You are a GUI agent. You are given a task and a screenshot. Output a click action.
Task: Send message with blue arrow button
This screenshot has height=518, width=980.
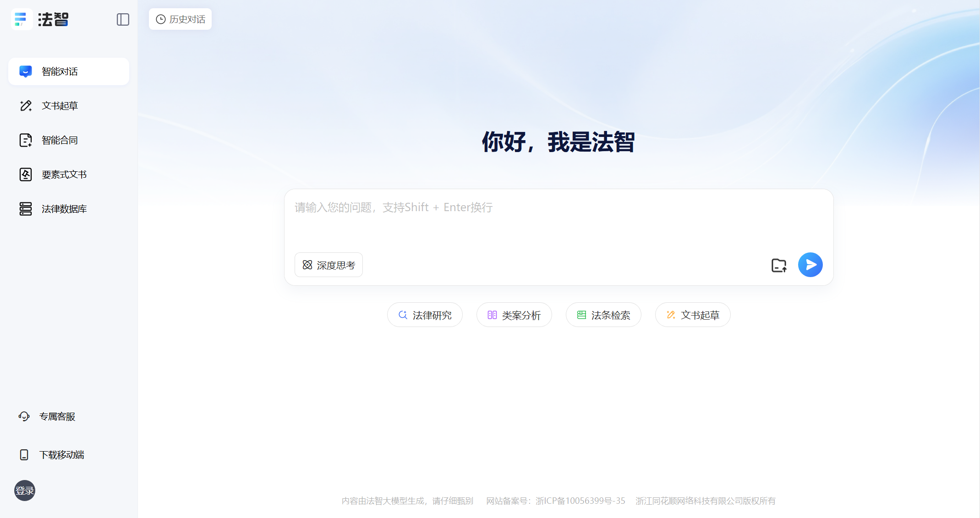[x=810, y=265]
